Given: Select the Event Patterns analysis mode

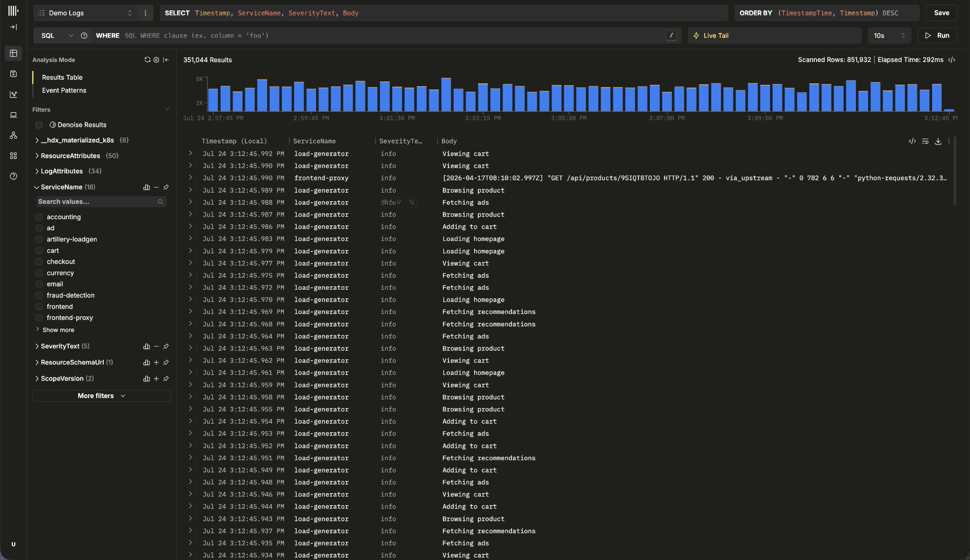Looking at the screenshot, I should [x=64, y=90].
